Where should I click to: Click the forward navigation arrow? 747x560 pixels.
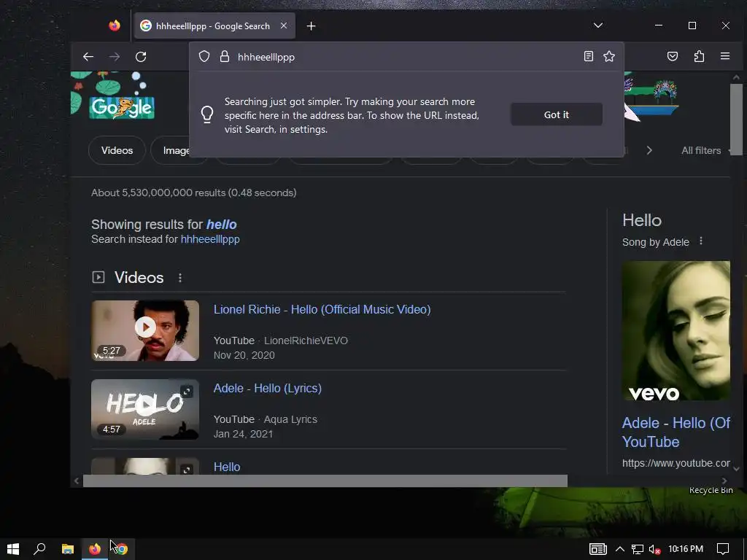click(115, 57)
